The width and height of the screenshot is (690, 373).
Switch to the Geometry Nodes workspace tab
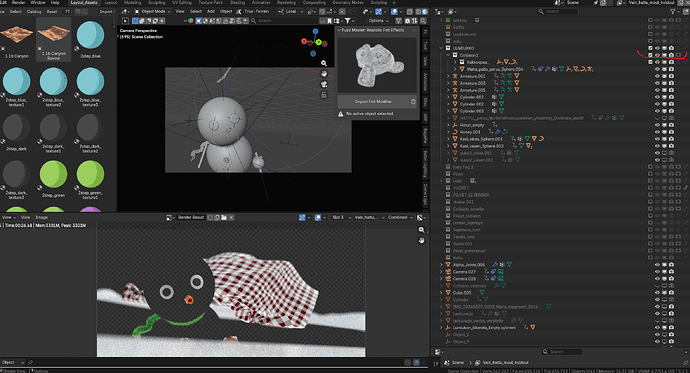pyautogui.click(x=348, y=3)
